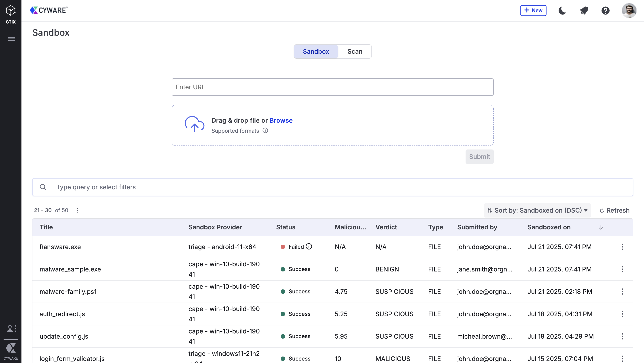
Task: Expand the hamburger navigation menu
Action: pos(11,39)
